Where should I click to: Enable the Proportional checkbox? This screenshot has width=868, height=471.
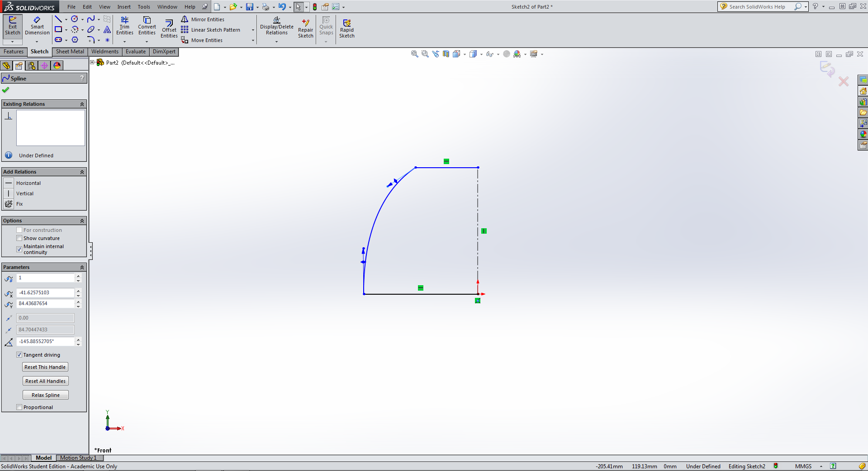[19, 407]
